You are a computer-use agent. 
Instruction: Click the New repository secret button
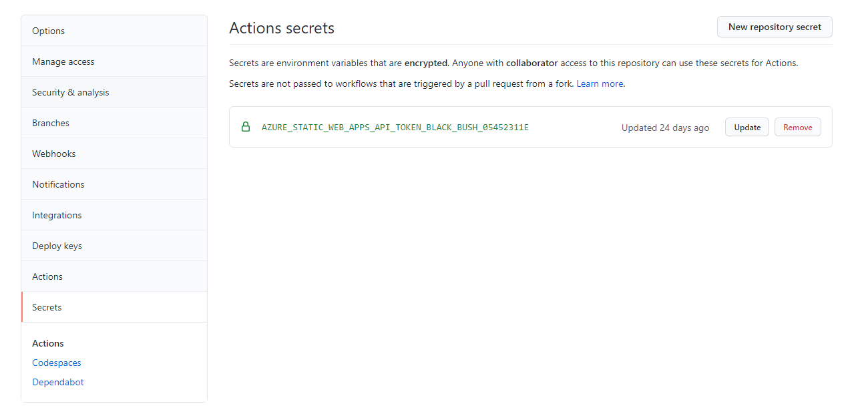774,27
